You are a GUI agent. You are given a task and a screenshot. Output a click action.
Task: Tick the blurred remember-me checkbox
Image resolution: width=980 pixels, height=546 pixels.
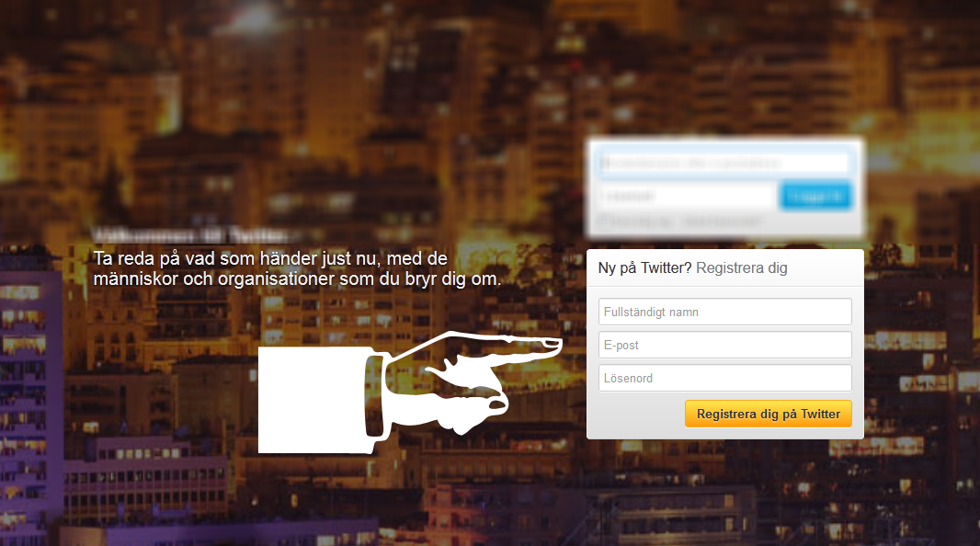603,222
